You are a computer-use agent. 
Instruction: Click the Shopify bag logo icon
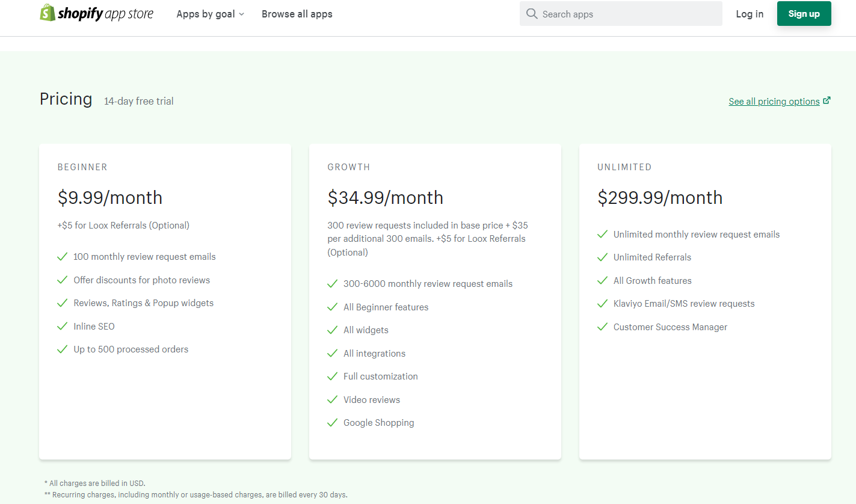pos(48,13)
